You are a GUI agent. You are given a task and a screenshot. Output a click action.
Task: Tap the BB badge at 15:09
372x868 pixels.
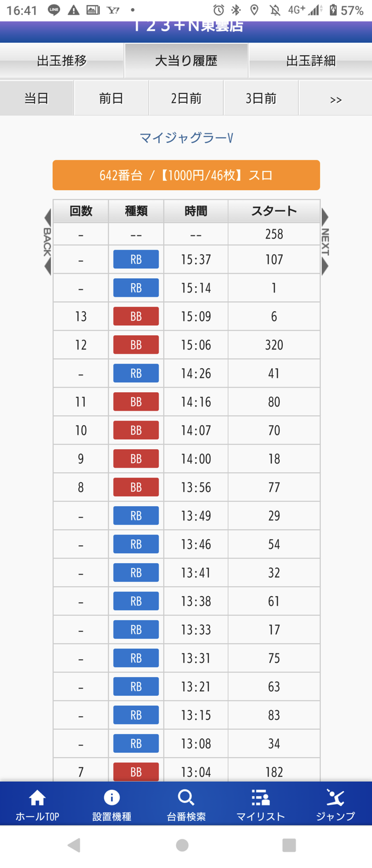[x=136, y=317]
